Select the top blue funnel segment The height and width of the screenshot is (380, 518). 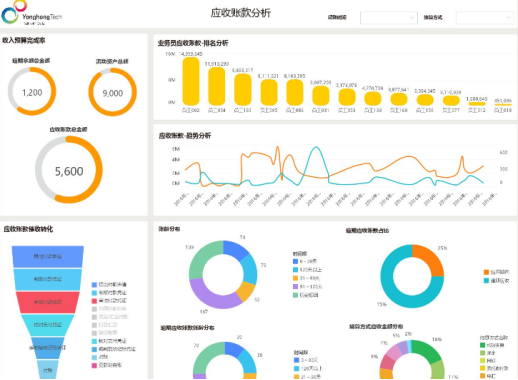tap(48, 257)
